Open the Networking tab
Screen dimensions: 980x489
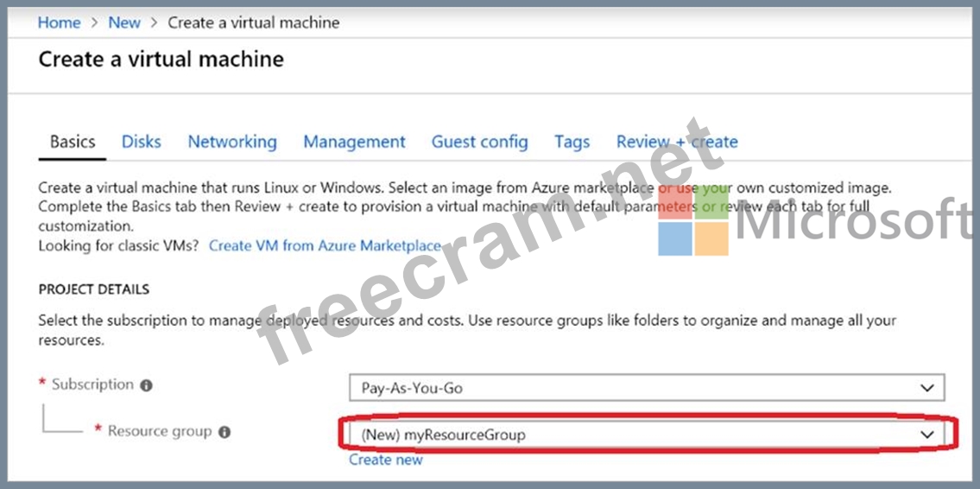tap(232, 142)
